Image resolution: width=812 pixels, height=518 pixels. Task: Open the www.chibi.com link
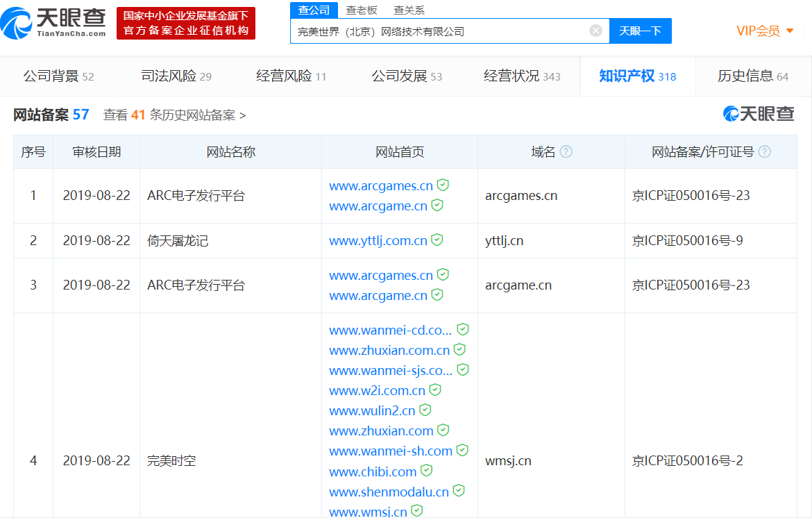tap(373, 472)
